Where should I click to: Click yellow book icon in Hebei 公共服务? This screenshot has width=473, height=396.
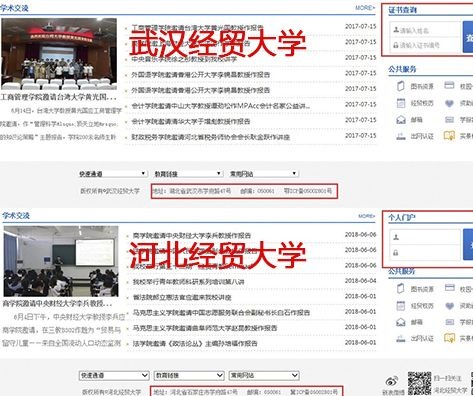[449, 338]
